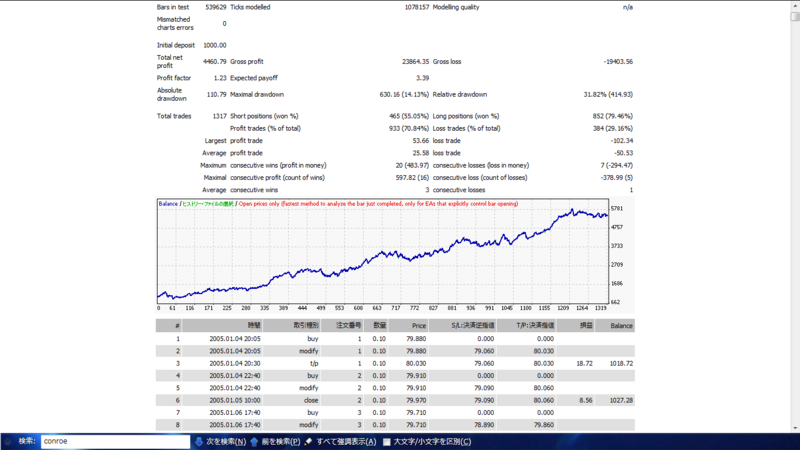
Task: Click the Relative drawdown value 31.82% (414.93)
Action: coord(608,94)
